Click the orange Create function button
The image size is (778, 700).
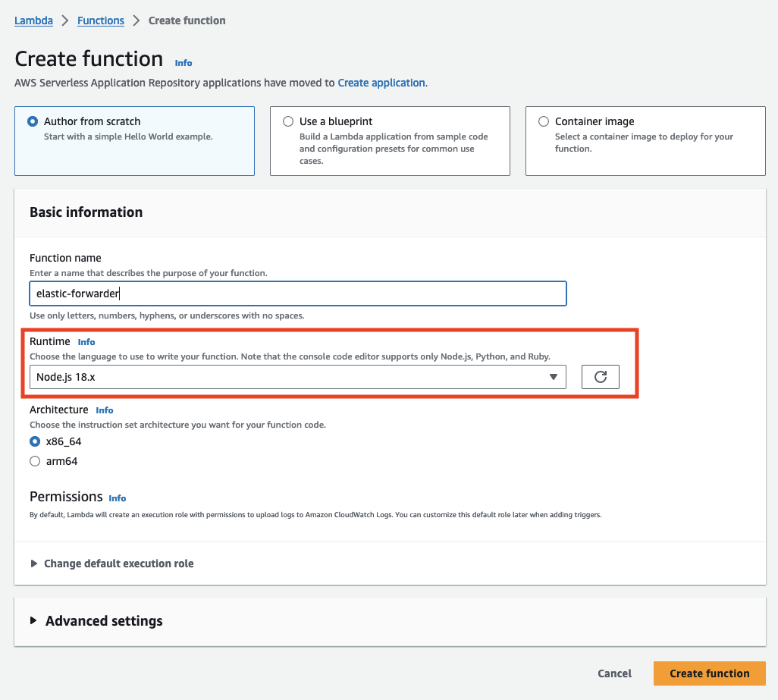pos(710,673)
